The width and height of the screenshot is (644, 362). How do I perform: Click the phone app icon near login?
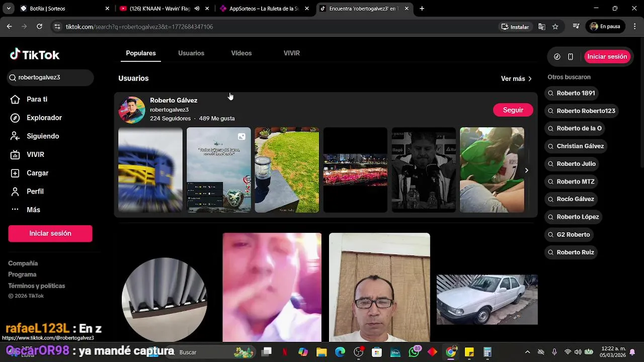pyautogui.click(x=571, y=57)
